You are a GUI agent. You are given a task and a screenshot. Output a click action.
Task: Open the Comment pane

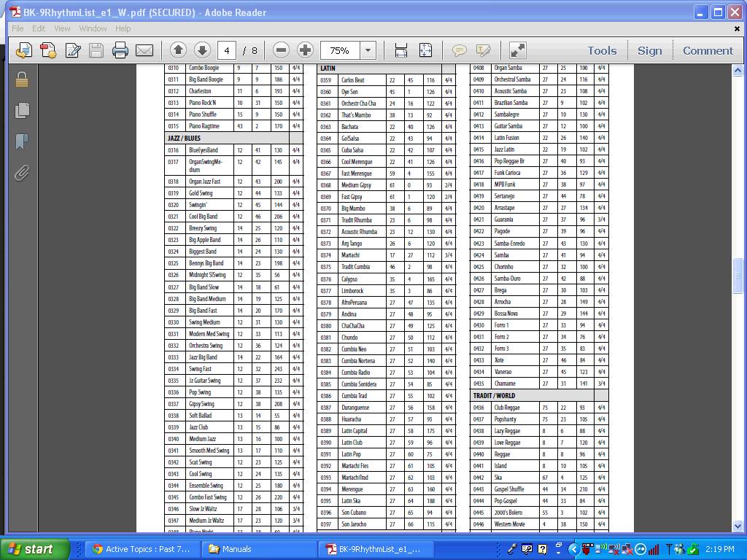click(708, 50)
